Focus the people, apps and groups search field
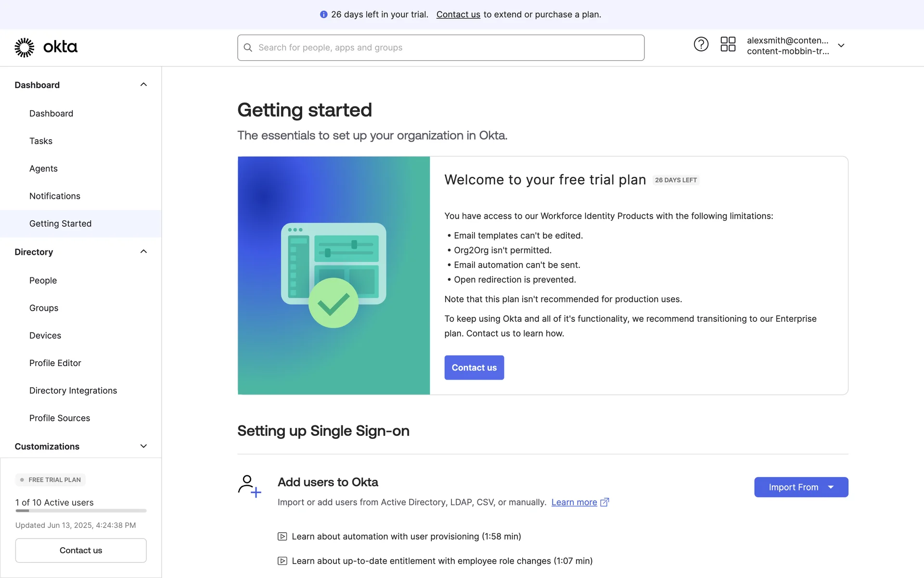The width and height of the screenshot is (924, 578). (x=448, y=48)
